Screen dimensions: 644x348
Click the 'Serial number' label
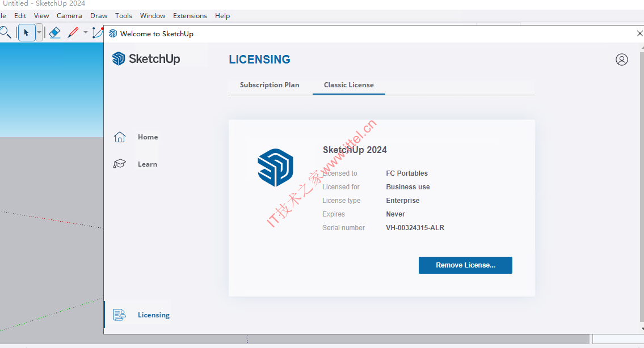pyautogui.click(x=343, y=228)
